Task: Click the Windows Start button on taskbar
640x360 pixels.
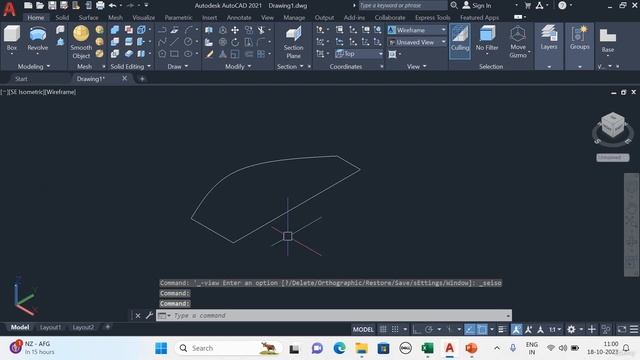Action: click(x=161, y=348)
